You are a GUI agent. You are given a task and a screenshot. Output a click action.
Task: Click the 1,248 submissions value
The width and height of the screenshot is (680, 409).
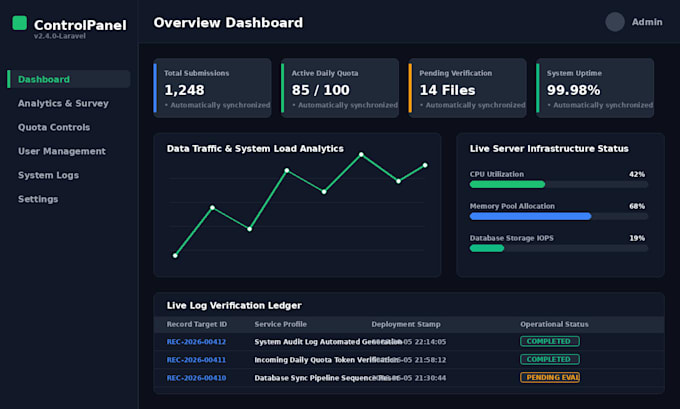[x=184, y=90]
